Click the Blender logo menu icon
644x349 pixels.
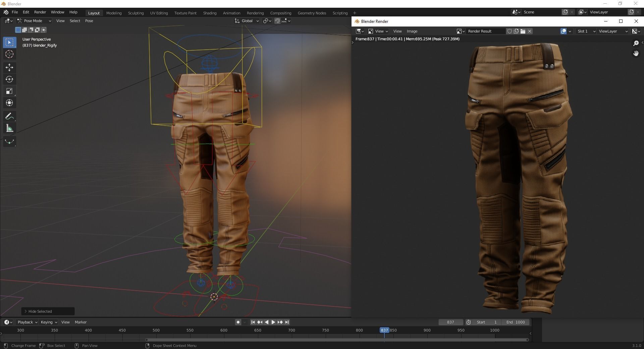coord(6,12)
